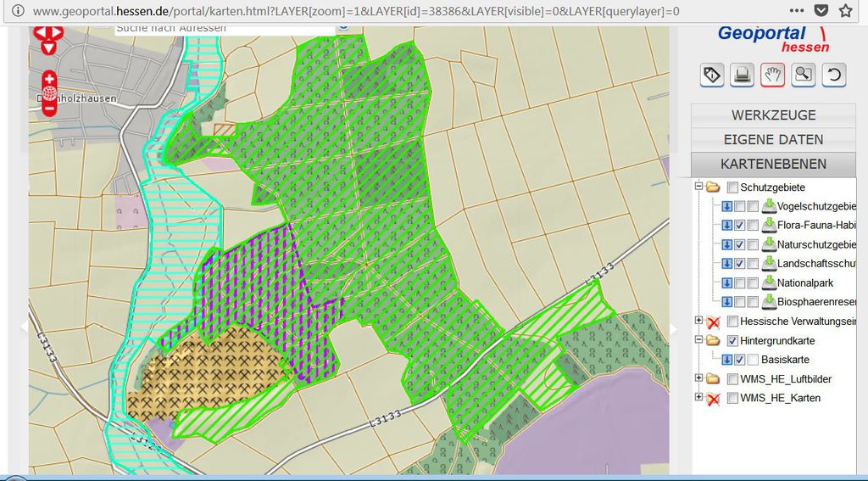Zoom out with the red minus button
The width and height of the screenshot is (868, 481).
pos(49,107)
